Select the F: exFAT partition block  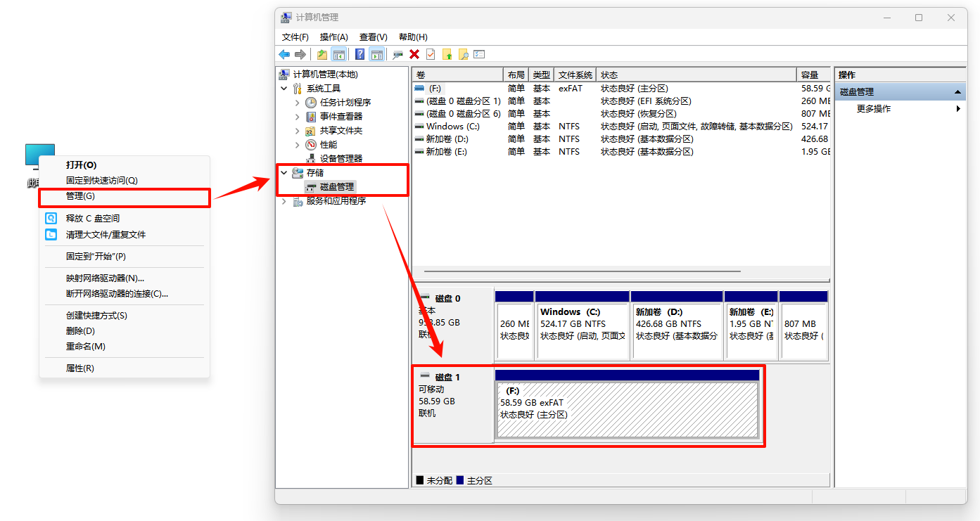(x=626, y=409)
